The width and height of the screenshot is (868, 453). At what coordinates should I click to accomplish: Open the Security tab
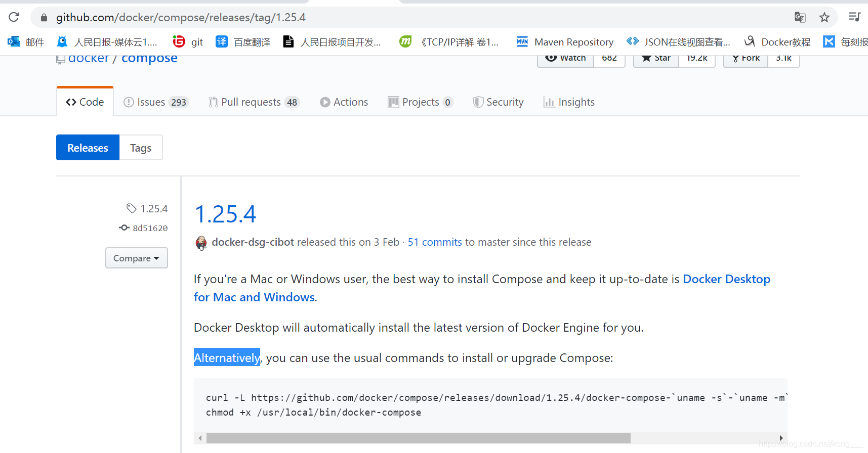(x=499, y=102)
